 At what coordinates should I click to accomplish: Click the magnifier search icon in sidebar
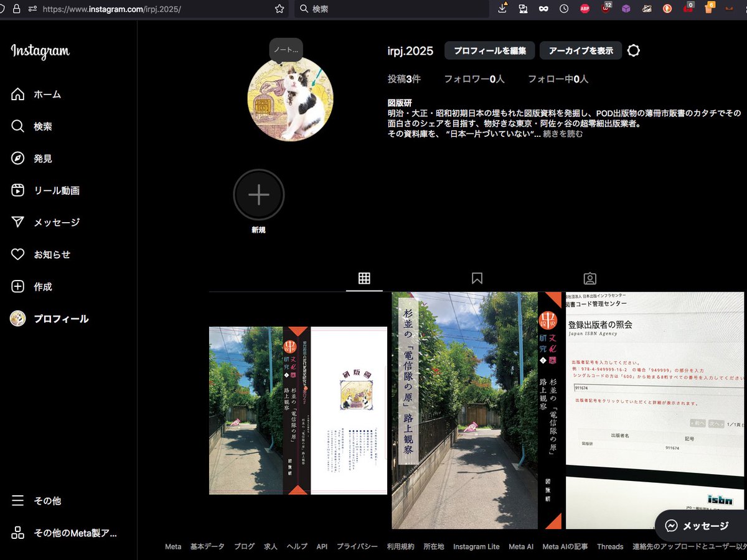coord(18,126)
